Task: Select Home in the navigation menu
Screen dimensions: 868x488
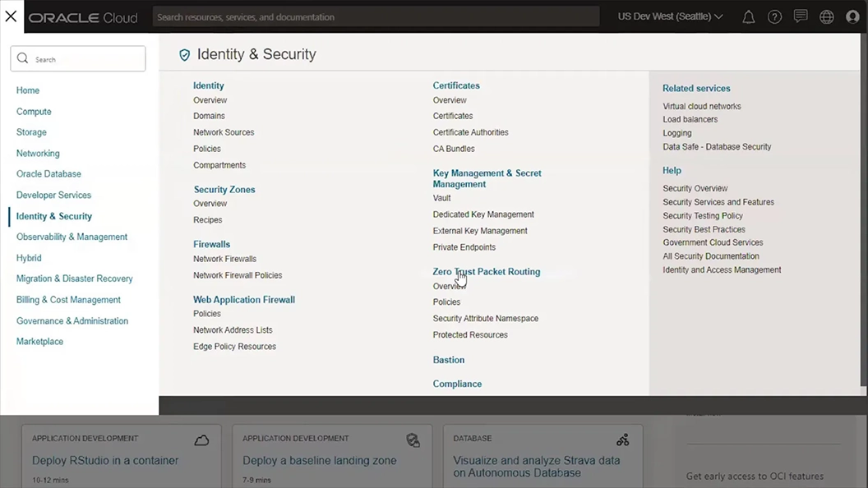Action: 28,90
